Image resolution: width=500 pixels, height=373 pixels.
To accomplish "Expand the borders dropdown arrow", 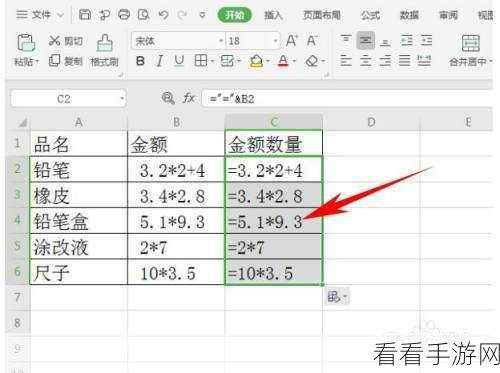I will point(212,61).
